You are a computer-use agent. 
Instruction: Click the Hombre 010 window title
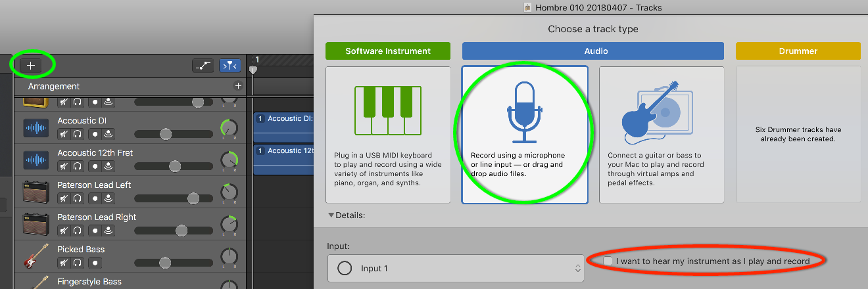click(x=598, y=7)
